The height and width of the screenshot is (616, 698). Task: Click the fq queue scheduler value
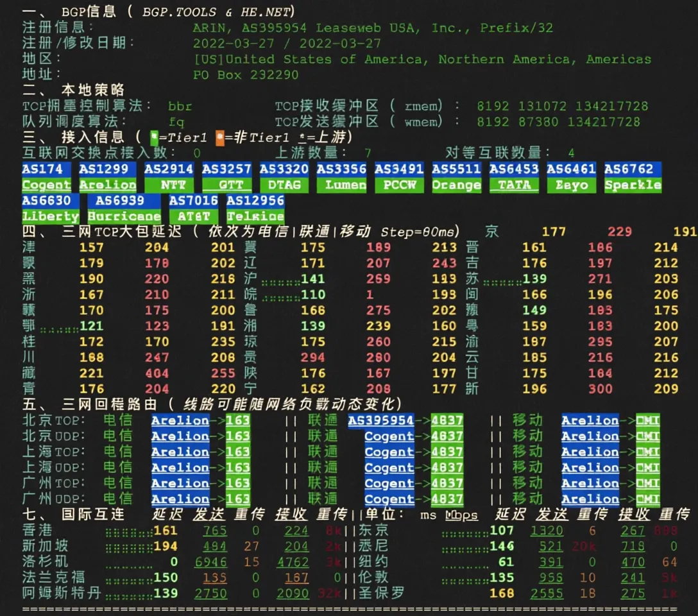tap(176, 122)
